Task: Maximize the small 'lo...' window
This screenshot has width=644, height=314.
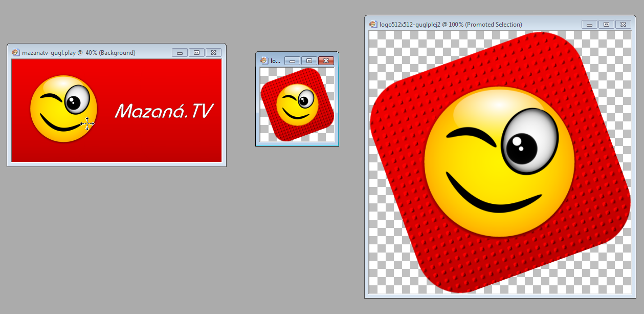Action: pos(309,60)
